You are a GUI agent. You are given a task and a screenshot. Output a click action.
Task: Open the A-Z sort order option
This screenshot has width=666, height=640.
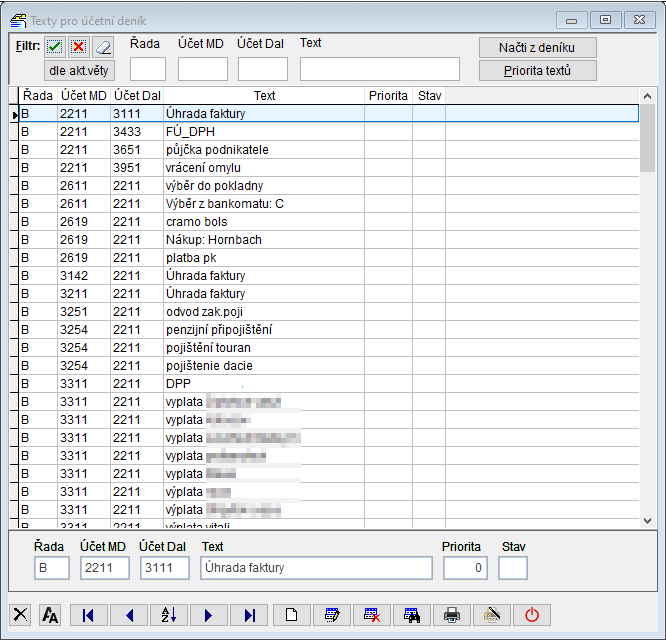coord(169,615)
